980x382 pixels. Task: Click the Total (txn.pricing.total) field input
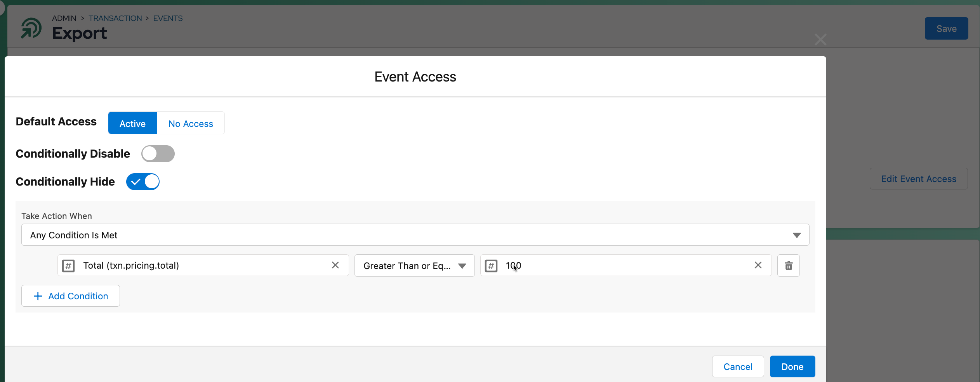pos(203,266)
